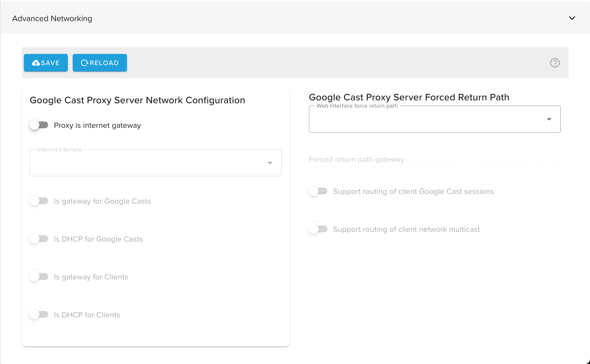Toggle Is DHCP for Google Casts

(39, 239)
